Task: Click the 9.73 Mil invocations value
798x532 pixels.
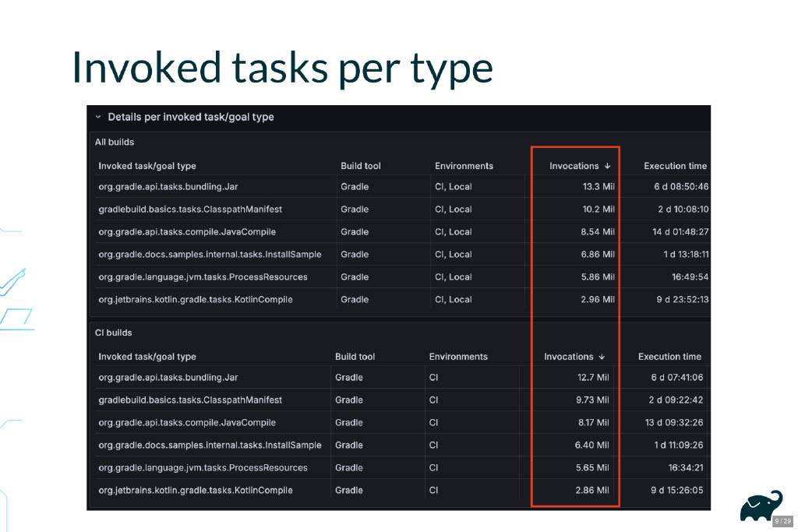Action: point(592,400)
